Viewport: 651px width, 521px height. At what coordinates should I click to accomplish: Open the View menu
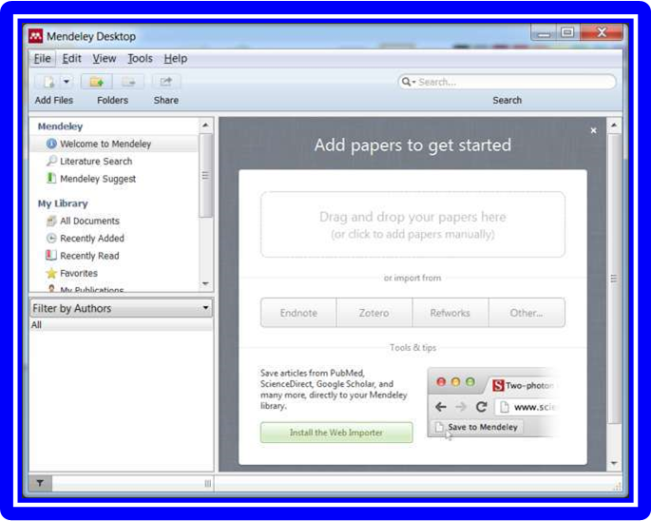[x=104, y=59]
